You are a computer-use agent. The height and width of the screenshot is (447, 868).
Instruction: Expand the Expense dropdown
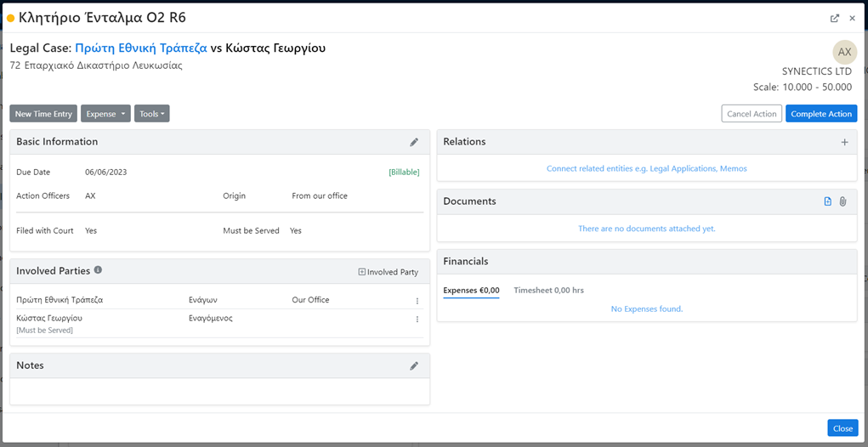click(x=105, y=114)
